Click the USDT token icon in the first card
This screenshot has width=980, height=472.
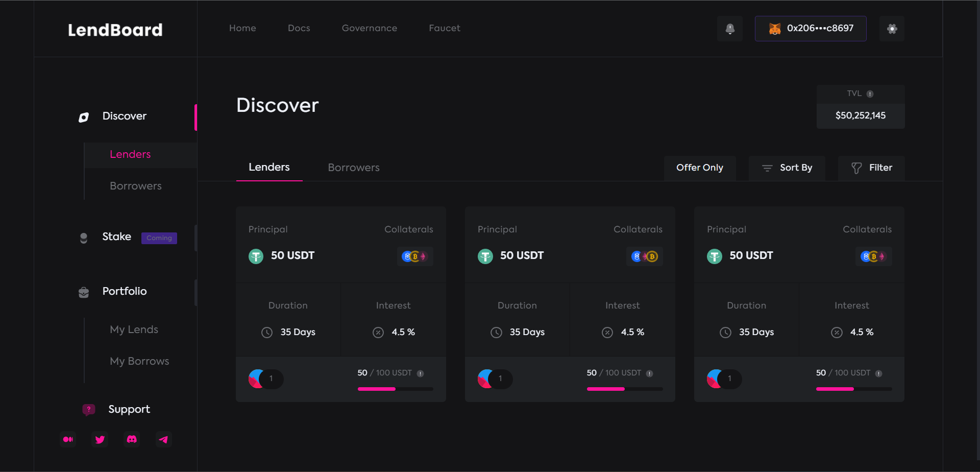[x=256, y=256]
